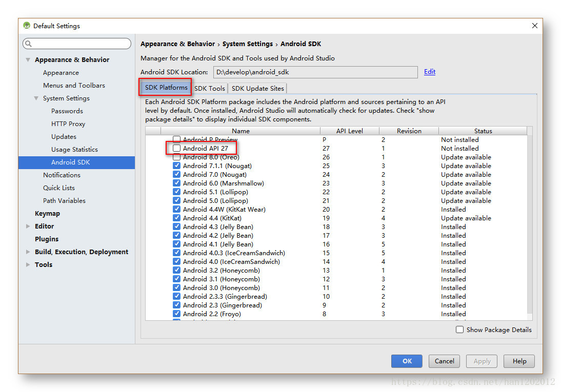The width and height of the screenshot is (561, 392).
Task: Sort by the API Level column header
Action: (350, 131)
